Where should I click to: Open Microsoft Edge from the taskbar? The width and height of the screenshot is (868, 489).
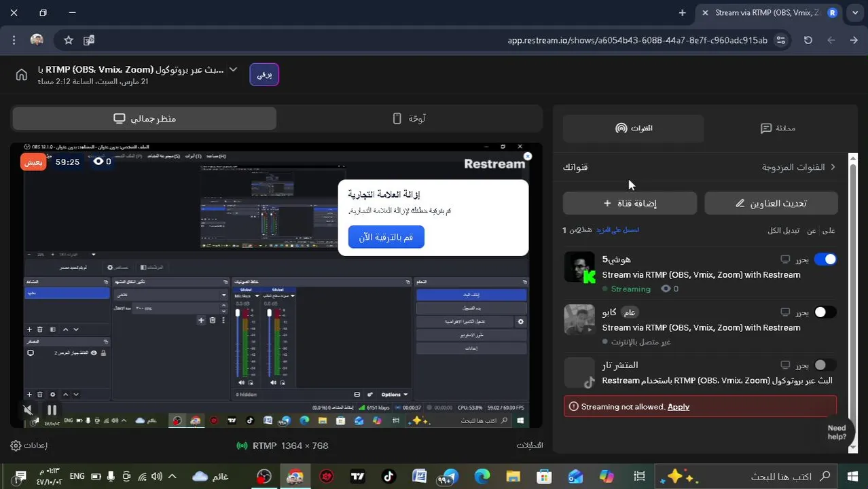[x=482, y=477]
